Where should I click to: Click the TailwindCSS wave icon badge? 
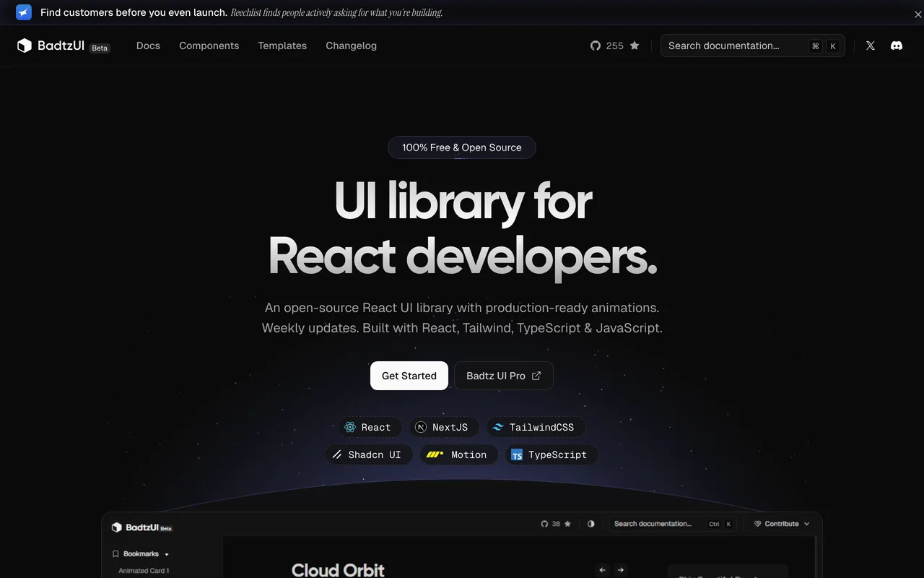pyautogui.click(x=498, y=427)
